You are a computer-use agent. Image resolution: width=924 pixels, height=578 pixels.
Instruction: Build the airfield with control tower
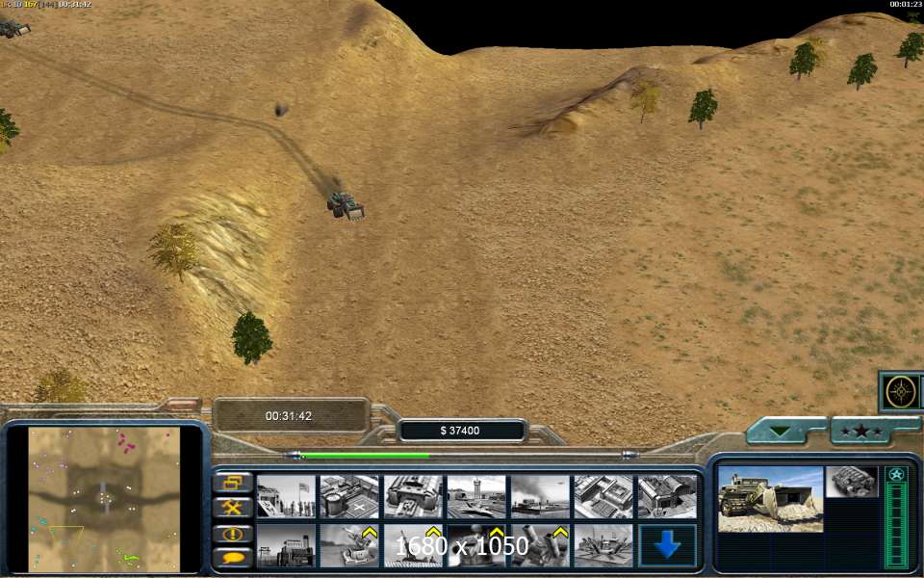pos(476,497)
